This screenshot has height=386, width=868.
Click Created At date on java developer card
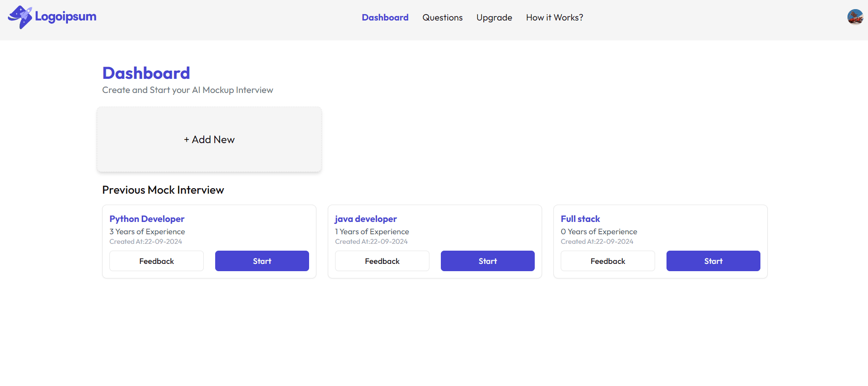[372, 242]
